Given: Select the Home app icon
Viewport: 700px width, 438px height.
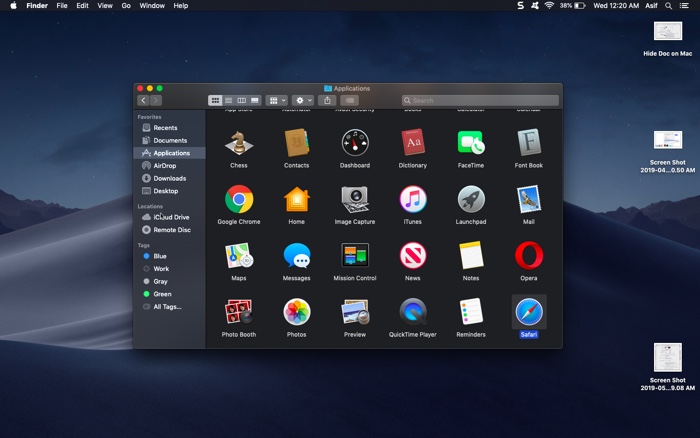Looking at the screenshot, I should point(296,199).
